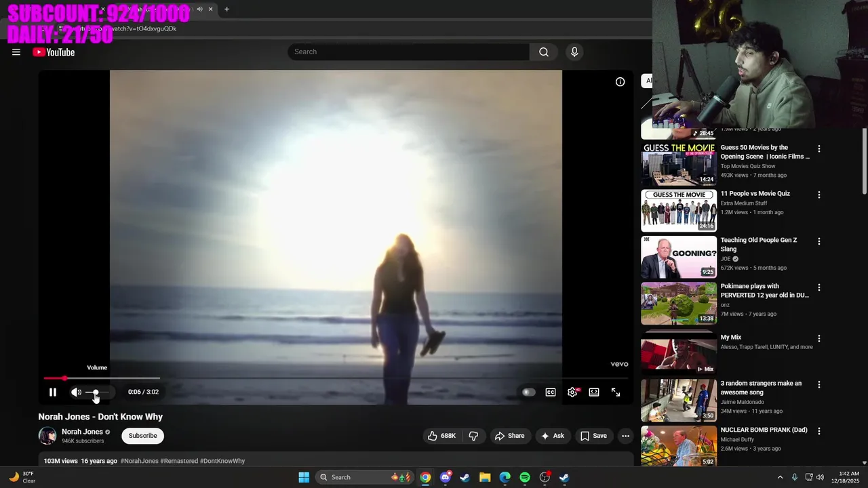The height and width of the screenshot is (488, 868).
Task: Enter full screen mode
Action: click(x=616, y=392)
